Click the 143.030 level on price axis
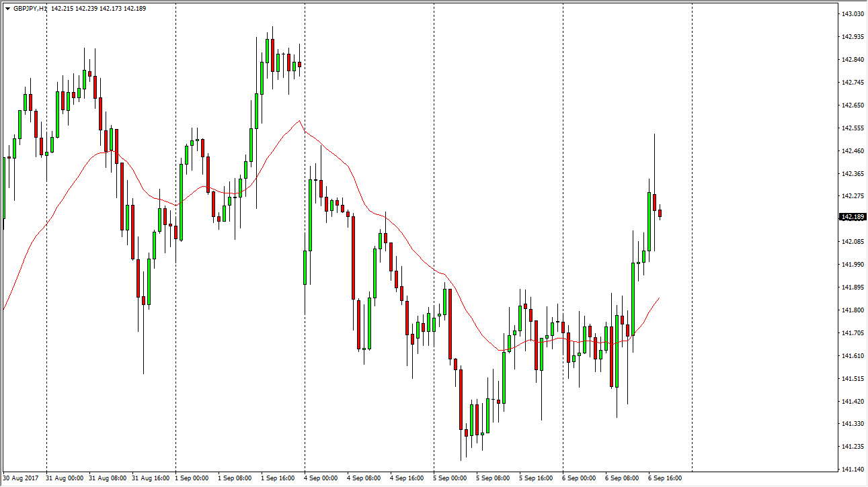868x487 pixels. pyautogui.click(x=853, y=14)
